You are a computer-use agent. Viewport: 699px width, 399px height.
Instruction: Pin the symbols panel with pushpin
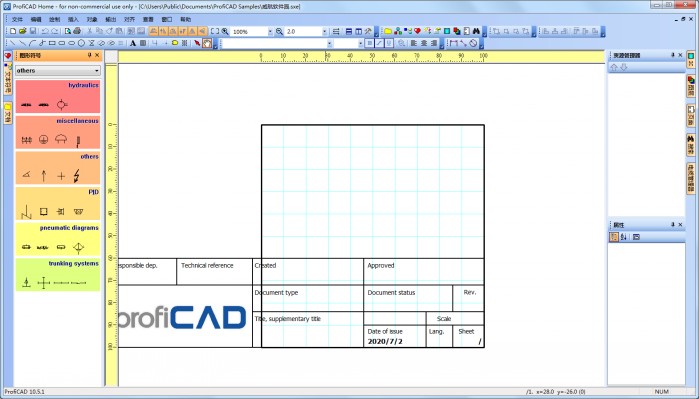pyautogui.click(x=90, y=55)
